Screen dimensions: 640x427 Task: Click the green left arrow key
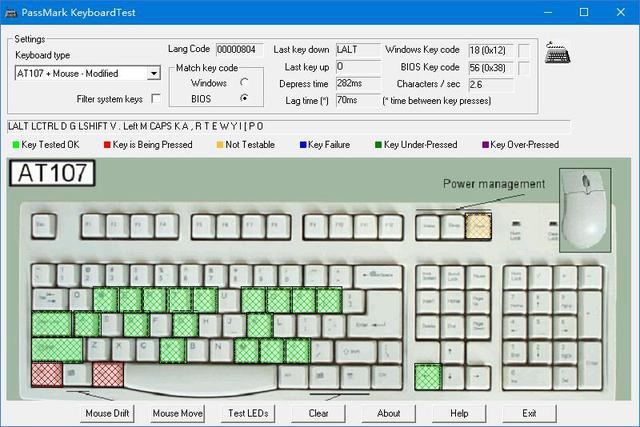pyautogui.click(x=428, y=377)
